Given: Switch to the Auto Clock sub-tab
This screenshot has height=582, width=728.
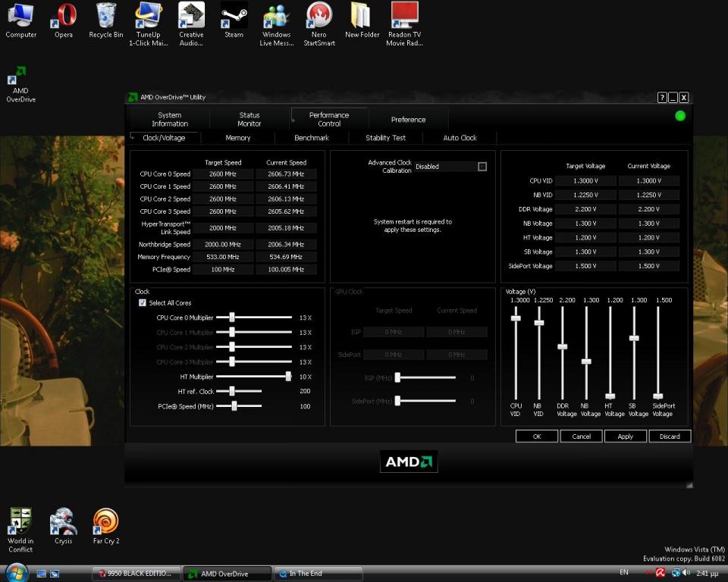Looking at the screenshot, I should pos(460,138).
